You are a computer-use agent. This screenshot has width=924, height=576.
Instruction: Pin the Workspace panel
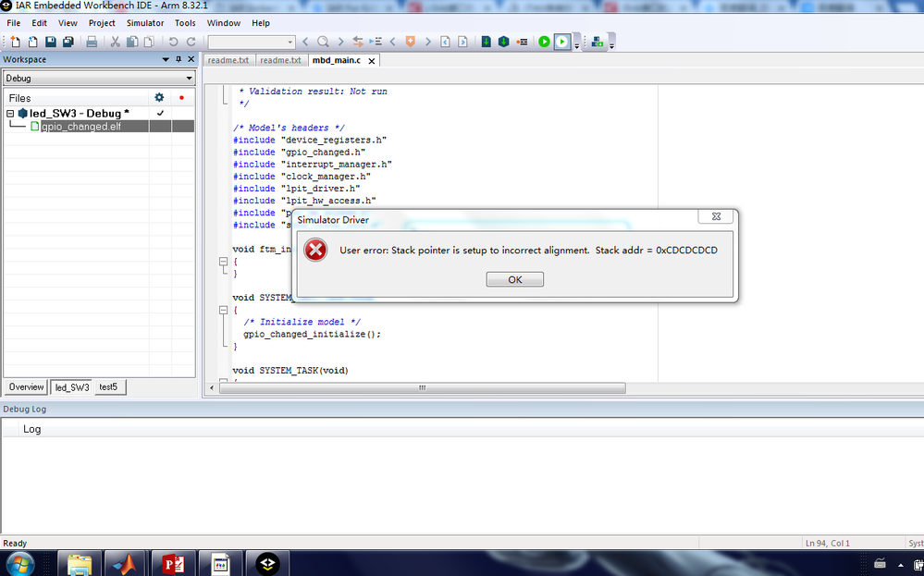(179, 59)
